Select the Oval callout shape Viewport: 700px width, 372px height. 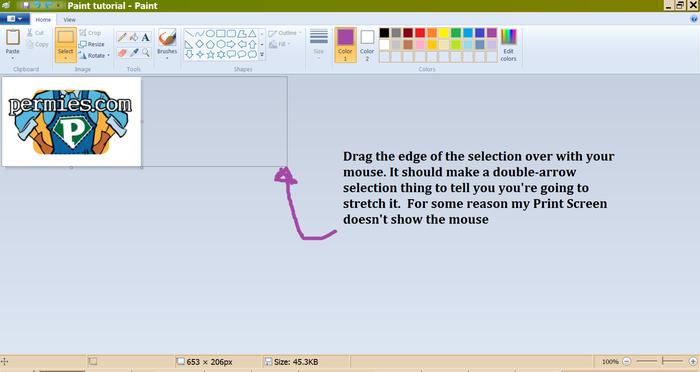tap(242, 54)
